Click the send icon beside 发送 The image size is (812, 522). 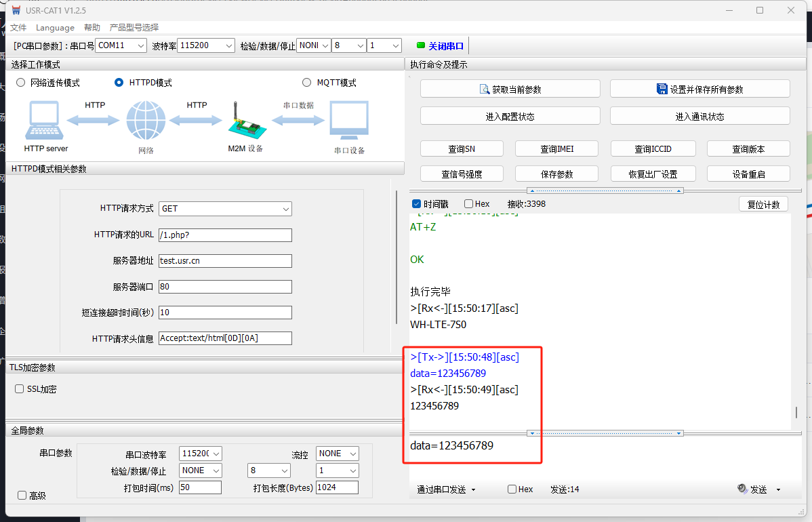(x=742, y=489)
